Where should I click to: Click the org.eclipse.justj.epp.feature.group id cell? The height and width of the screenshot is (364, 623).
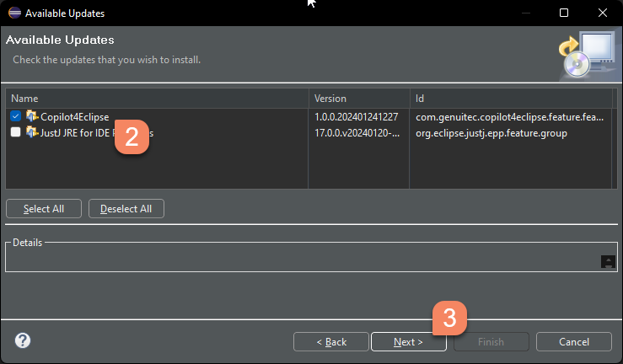(491, 133)
